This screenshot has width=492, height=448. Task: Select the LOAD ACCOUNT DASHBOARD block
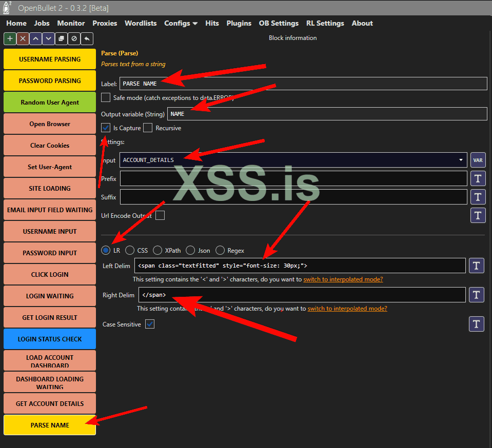pyautogui.click(x=50, y=360)
